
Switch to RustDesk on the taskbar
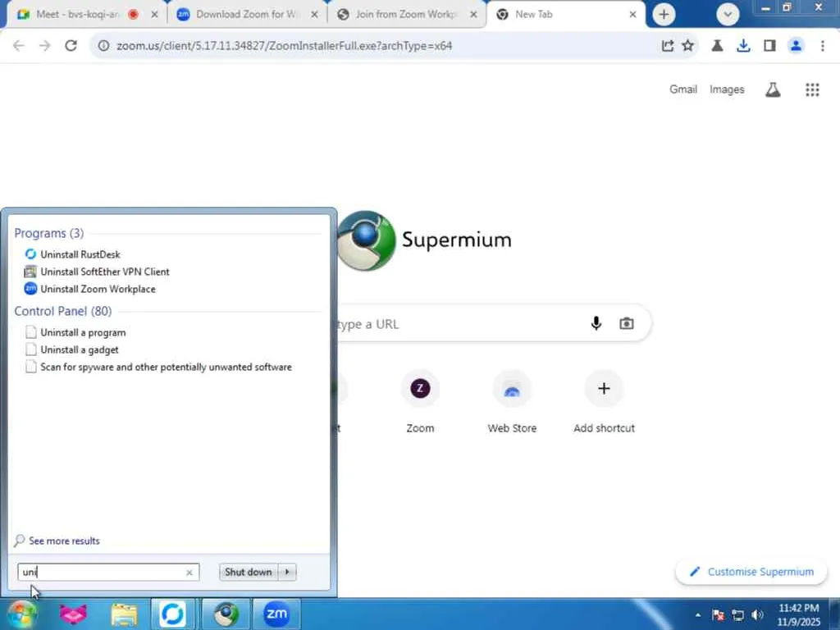pos(172,614)
